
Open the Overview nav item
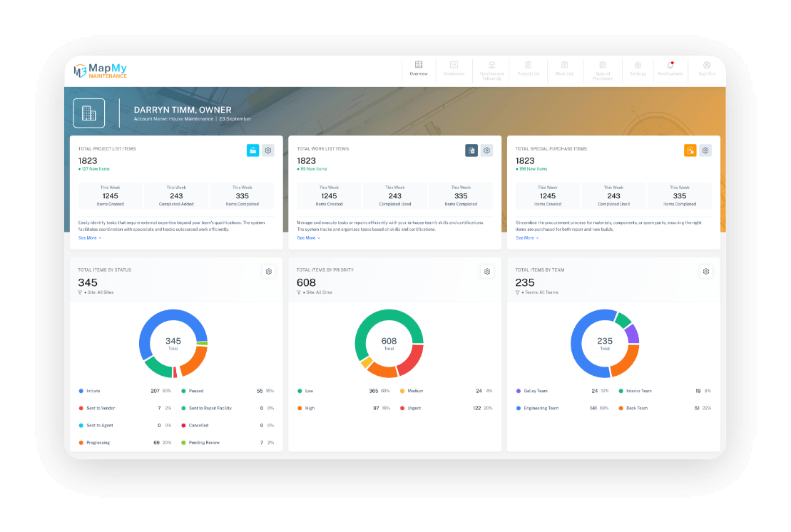tap(418, 68)
